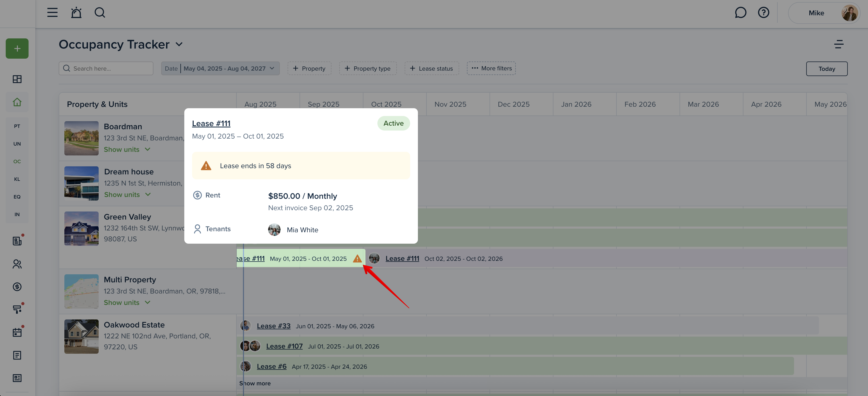Open the accounting dollar icon in sidebar
The height and width of the screenshot is (396, 868).
17,286
